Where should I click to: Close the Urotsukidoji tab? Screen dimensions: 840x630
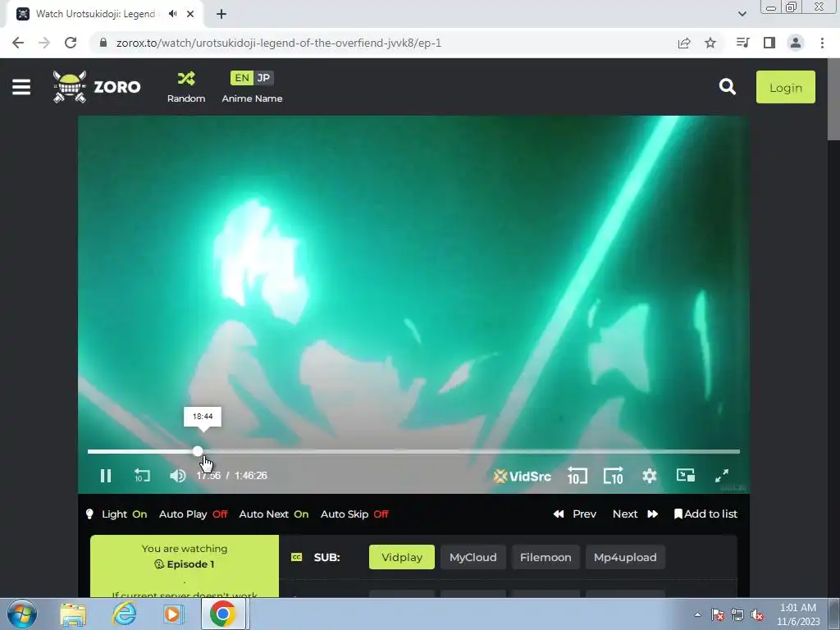click(190, 14)
